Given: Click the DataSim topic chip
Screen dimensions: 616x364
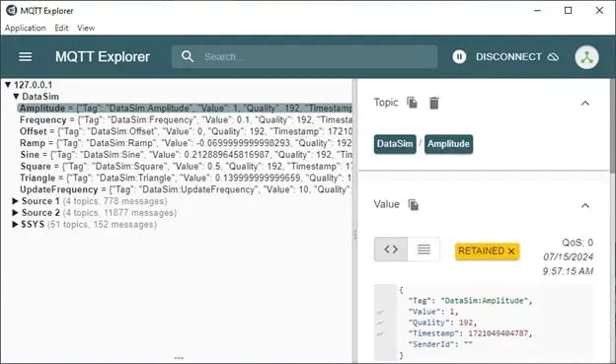Looking at the screenshot, I should click(x=395, y=144).
